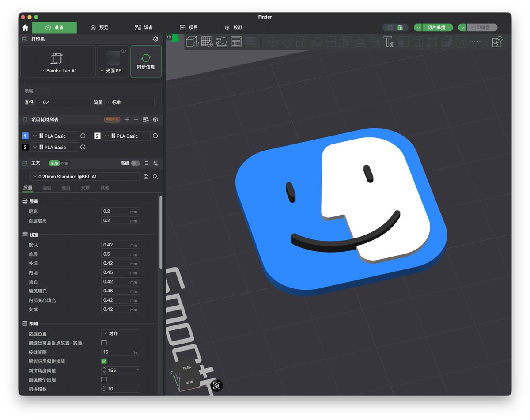Screen dimensions: 530x420
Task: Open nozzle diameter 0.4 dropdown
Action: (63, 102)
